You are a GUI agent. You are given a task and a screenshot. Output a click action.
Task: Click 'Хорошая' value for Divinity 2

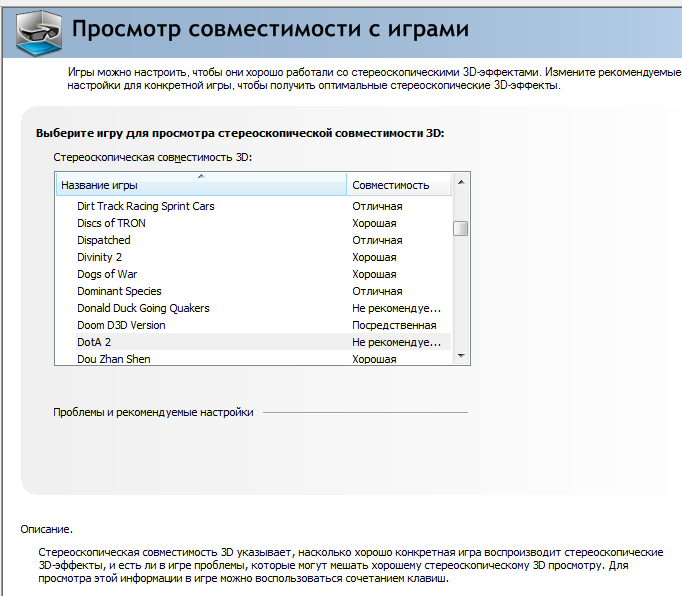[x=374, y=257]
